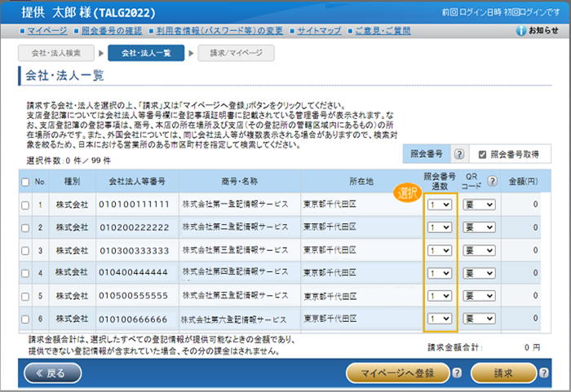Open the マイページ navigation link
The image size is (571, 392).
[46, 31]
